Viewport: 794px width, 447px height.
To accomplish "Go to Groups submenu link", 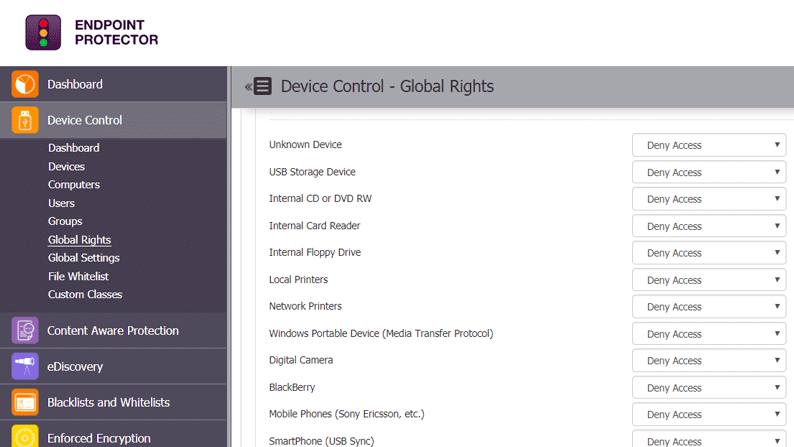I will 65,221.
